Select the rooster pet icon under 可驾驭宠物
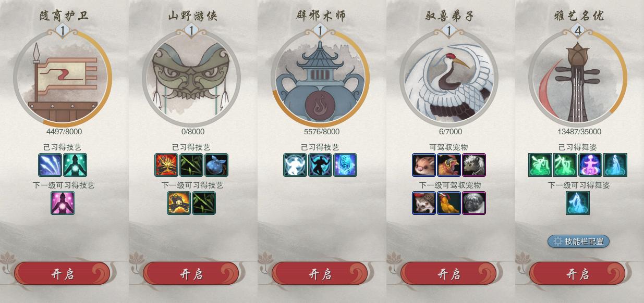This screenshot has width=644, height=303. (449, 165)
